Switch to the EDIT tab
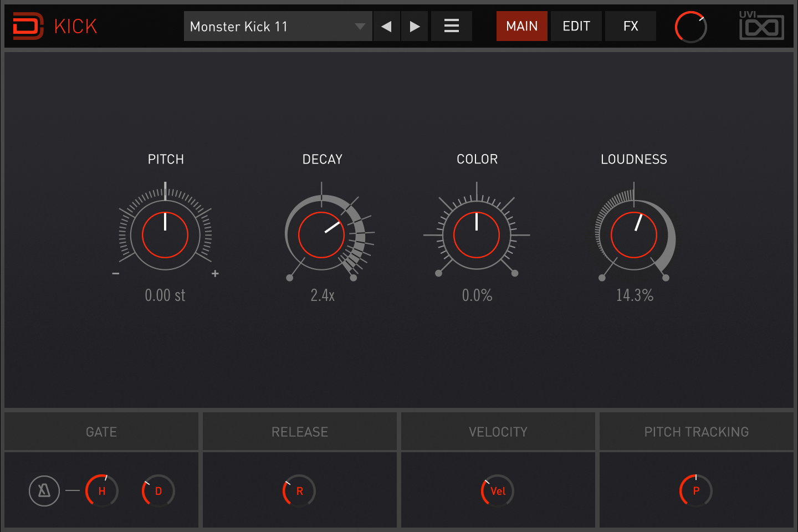The width and height of the screenshot is (798, 532). (576, 25)
